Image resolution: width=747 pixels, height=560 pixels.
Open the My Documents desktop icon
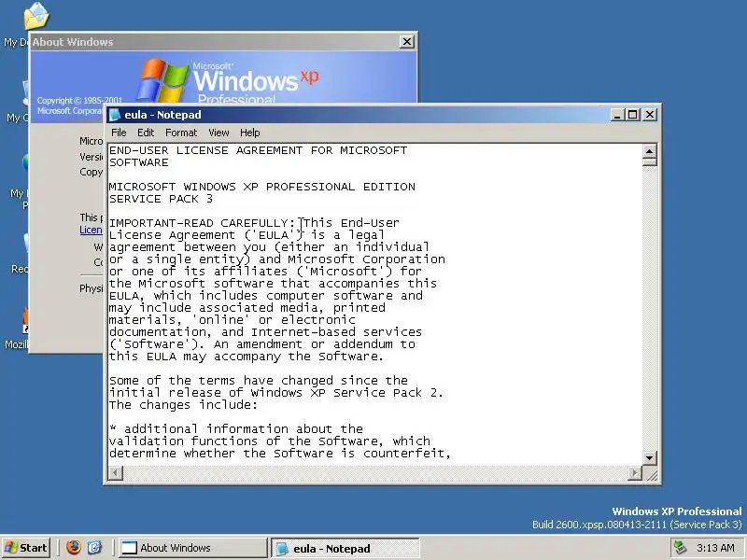pyautogui.click(x=36, y=17)
